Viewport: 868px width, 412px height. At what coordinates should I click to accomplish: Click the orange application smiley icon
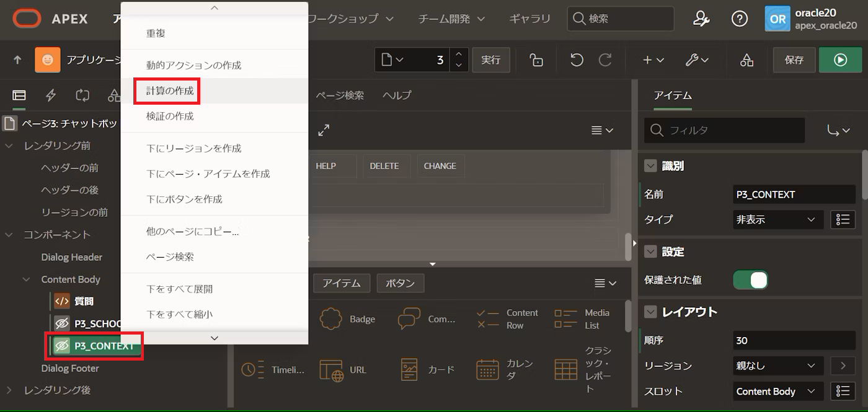(48, 60)
